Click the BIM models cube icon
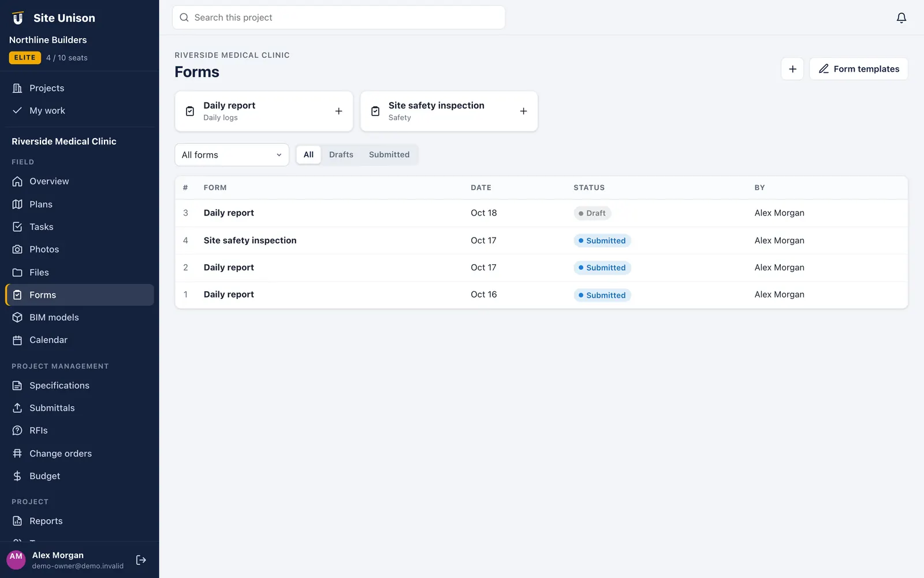This screenshot has width=924, height=578. [17, 317]
